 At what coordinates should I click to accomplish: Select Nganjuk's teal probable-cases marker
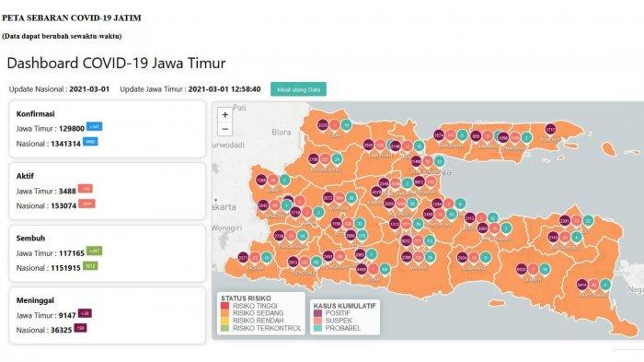click(351, 198)
